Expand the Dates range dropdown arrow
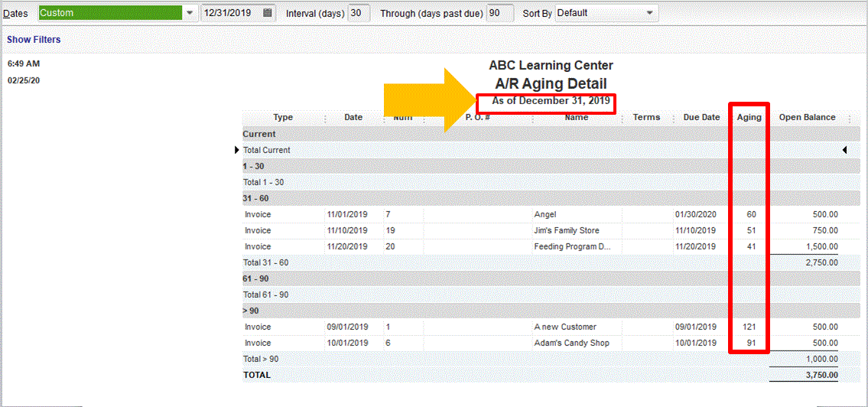Image resolution: width=868 pixels, height=407 pixels. pyautogui.click(x=190, y=13)
